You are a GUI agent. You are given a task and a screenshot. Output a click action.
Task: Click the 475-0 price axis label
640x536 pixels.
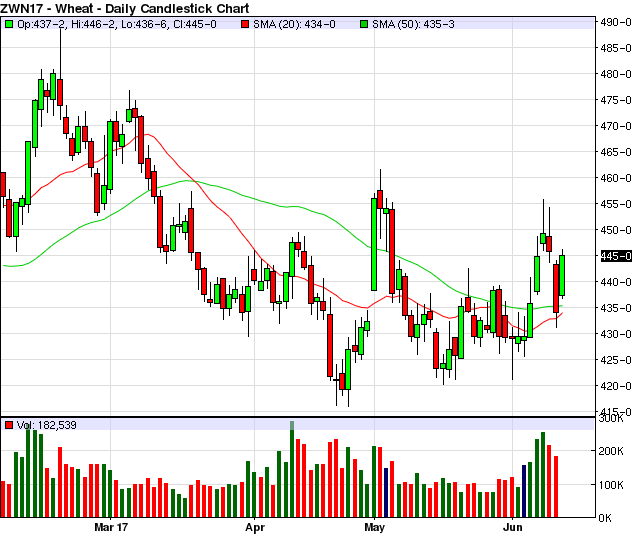(616, 100)
